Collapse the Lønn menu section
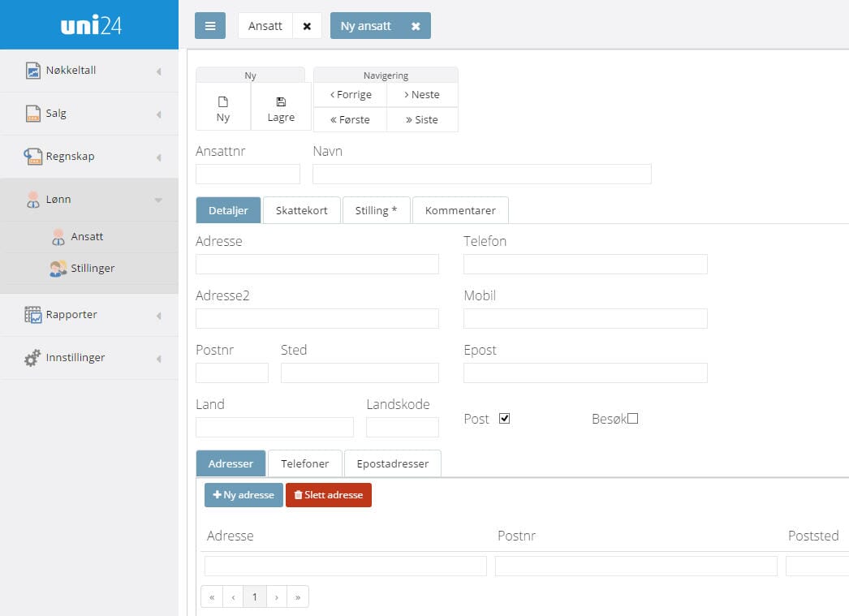 tap(158, 200)
